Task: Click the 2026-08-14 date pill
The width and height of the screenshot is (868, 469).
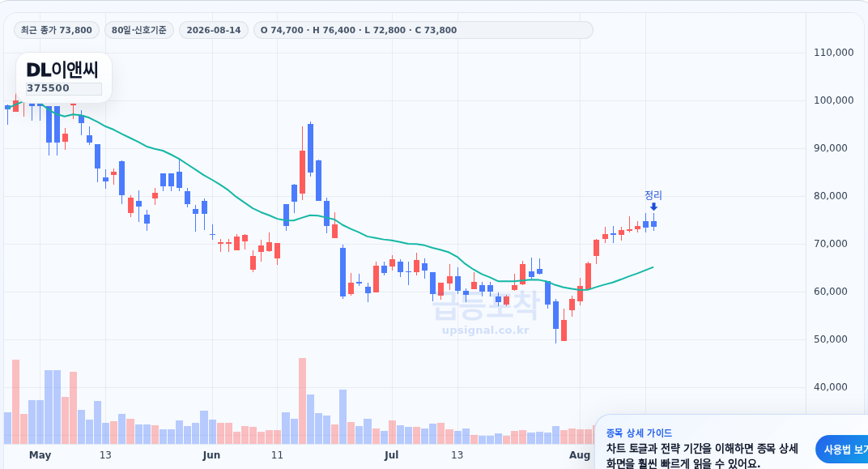Action: (x=214, y=30)
